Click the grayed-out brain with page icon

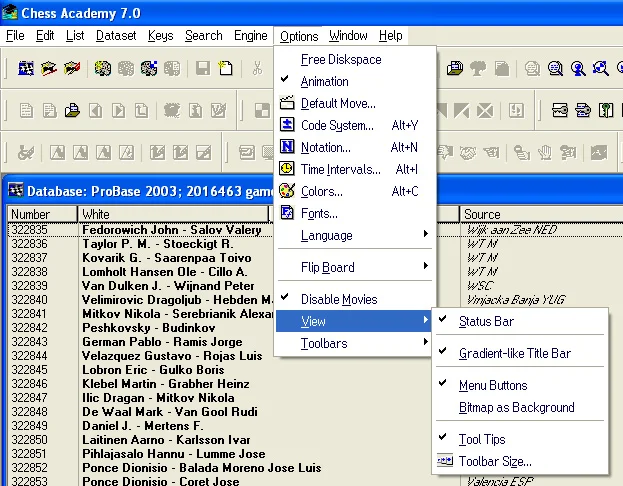172,68
